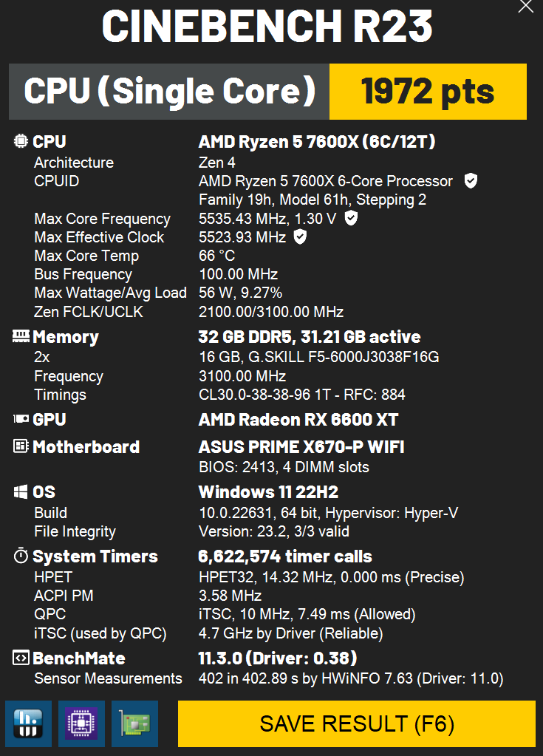Click the verified shield next to CPUID
543x756 pixels.
pos(471,181)
